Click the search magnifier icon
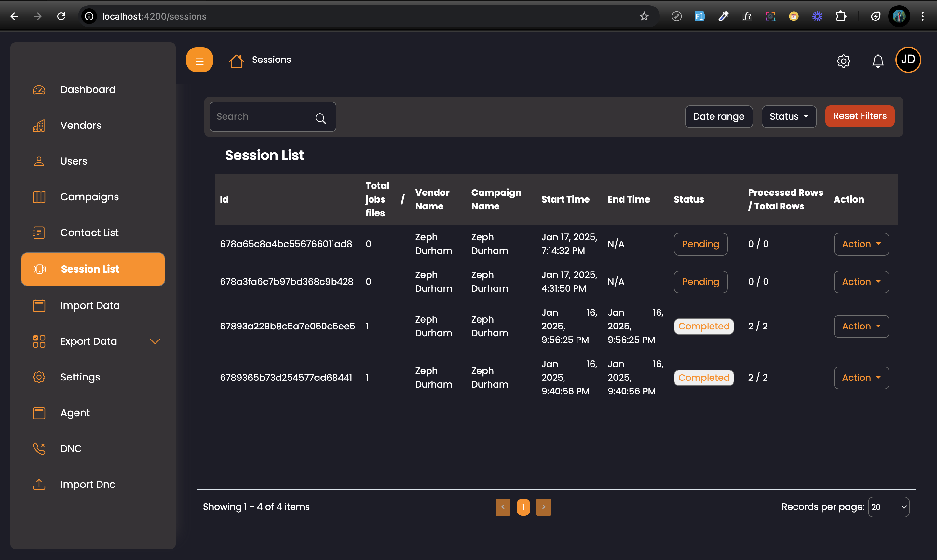The image size is (937, 560). tap(320, 118)
